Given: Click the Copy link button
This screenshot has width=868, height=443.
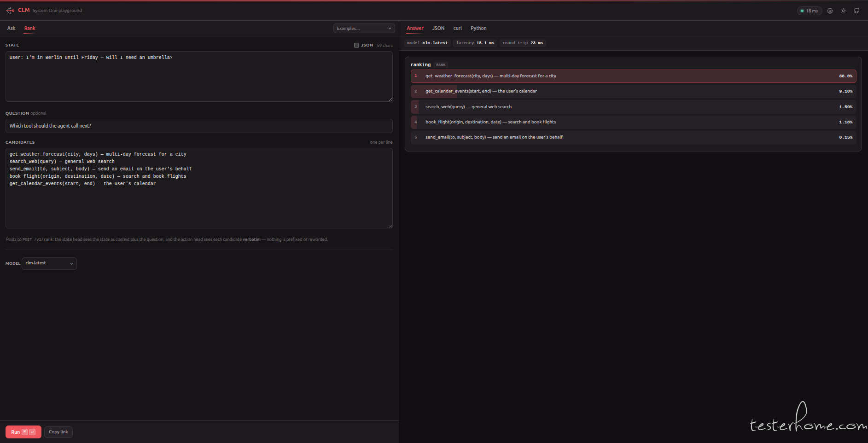Looking at the screenshot, I should click(58, 432).
